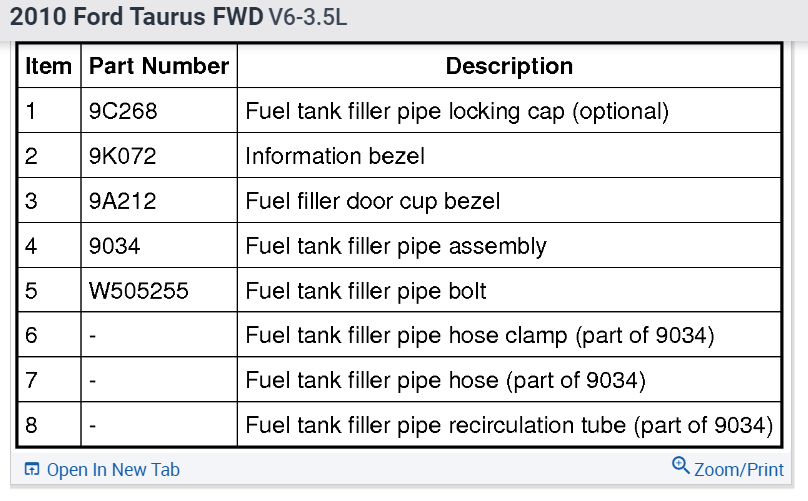Click Fuel tank filler pipe bolt description

[x=366, y=291]
